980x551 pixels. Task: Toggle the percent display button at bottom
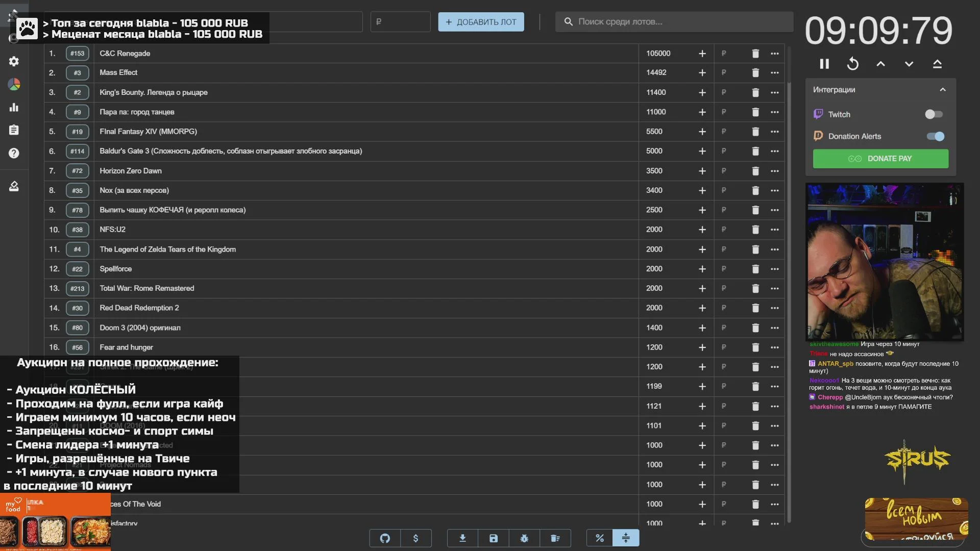click(x=600, y=538)
